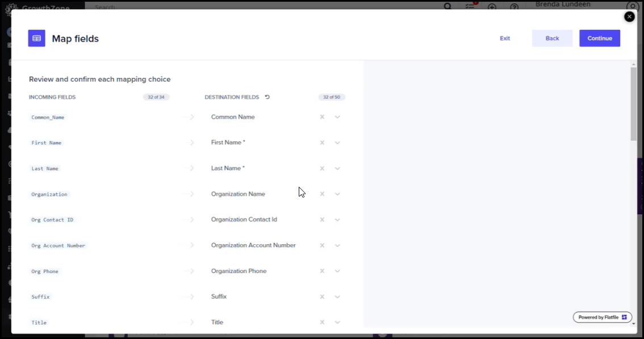Remove the Suffix mapping with X
This screenshot has width=644, height=339.
coord(322,297)
